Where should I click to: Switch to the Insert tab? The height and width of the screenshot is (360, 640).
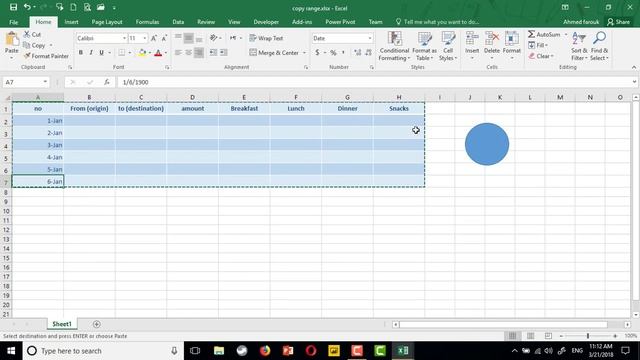[x=71, y=22]
